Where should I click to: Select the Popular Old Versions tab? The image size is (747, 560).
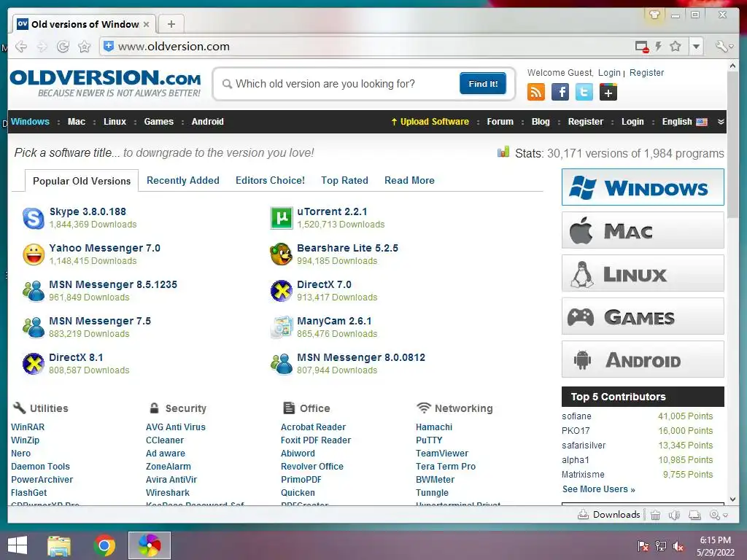[82, 181]
